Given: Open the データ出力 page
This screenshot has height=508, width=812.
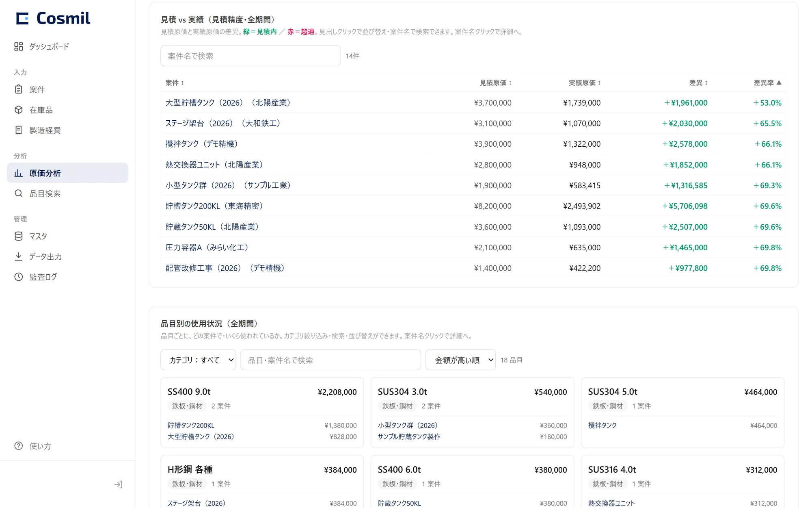Looking at the screenshot, I should (x=67, y=256).
